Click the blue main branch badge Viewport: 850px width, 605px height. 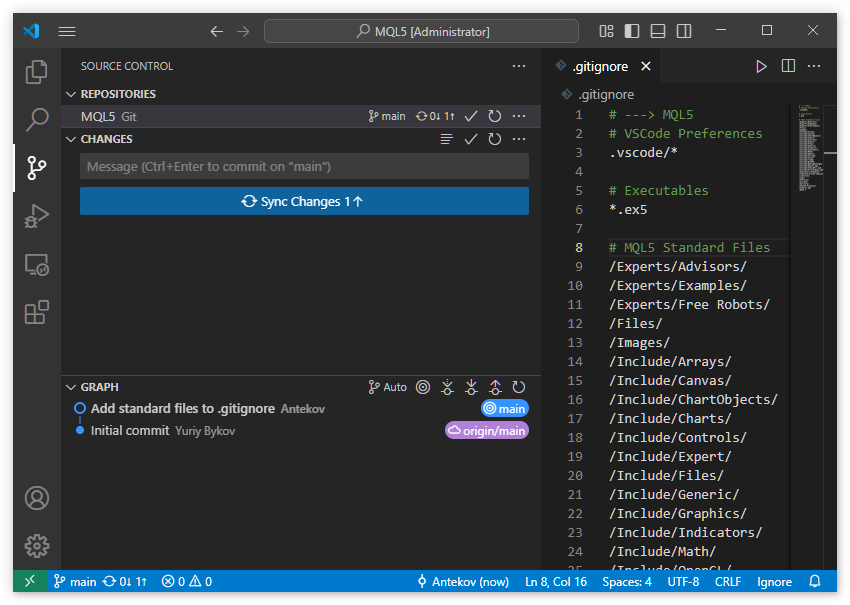(505, 409)
